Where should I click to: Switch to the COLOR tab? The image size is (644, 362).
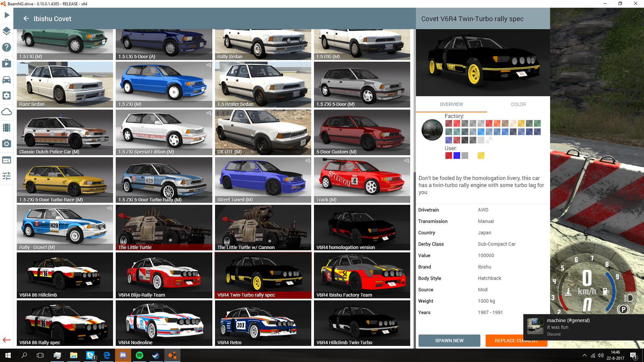point(518,104)
